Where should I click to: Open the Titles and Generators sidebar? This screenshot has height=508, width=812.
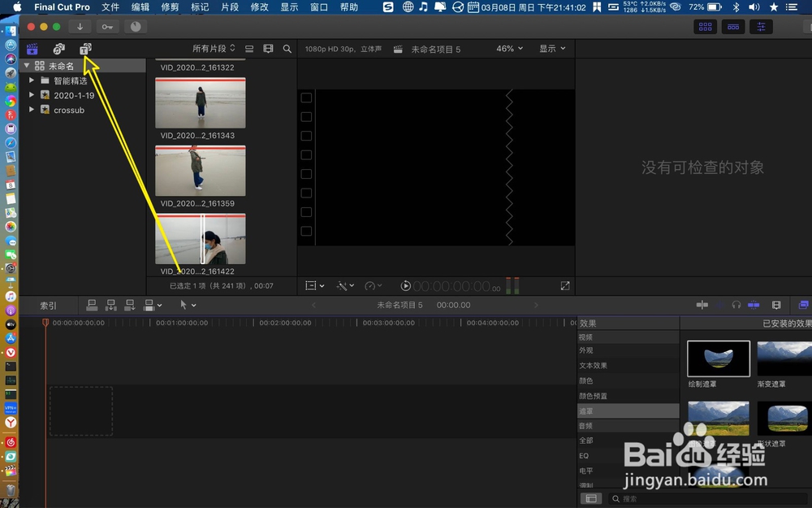pos(85,49)
